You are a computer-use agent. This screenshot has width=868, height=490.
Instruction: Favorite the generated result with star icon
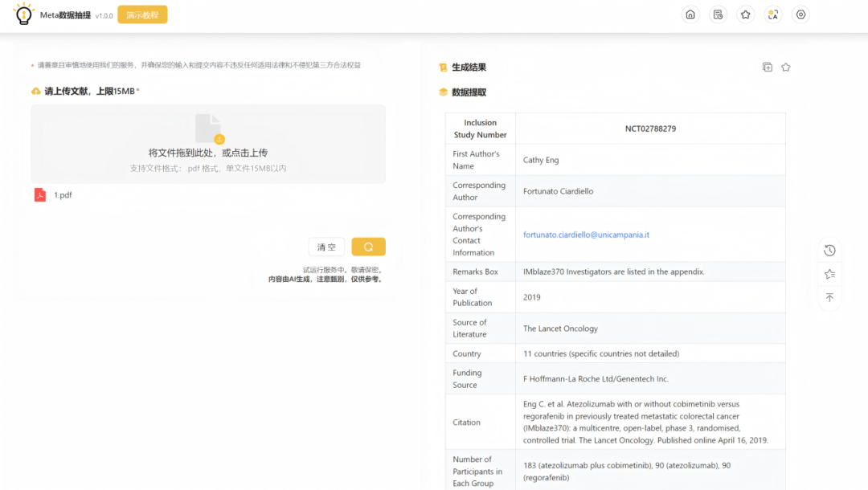[786, 67]
